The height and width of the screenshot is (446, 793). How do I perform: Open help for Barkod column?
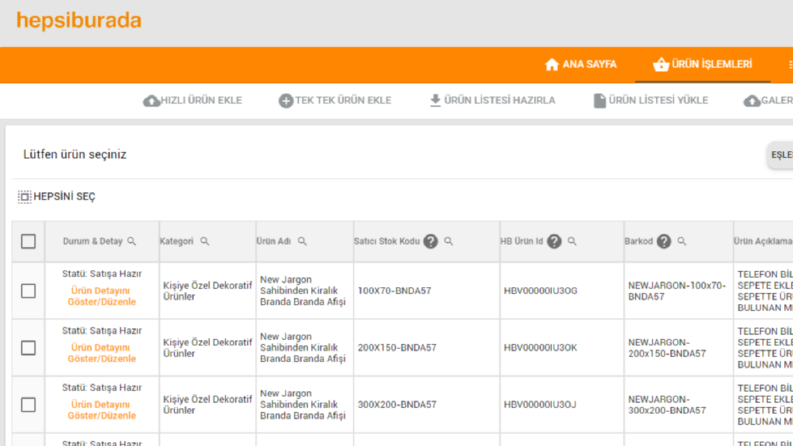[x=664, y=241]
